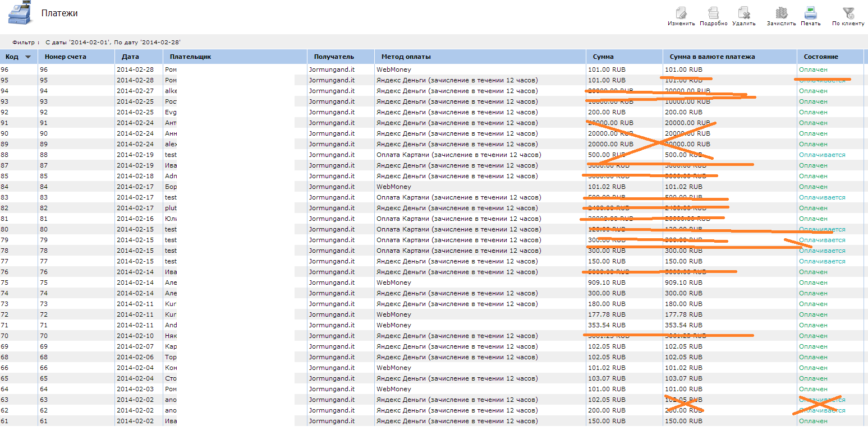The image size is (868, 440).
Task: Click the Зачислить credit payment icon
Action: pos(781,13)
